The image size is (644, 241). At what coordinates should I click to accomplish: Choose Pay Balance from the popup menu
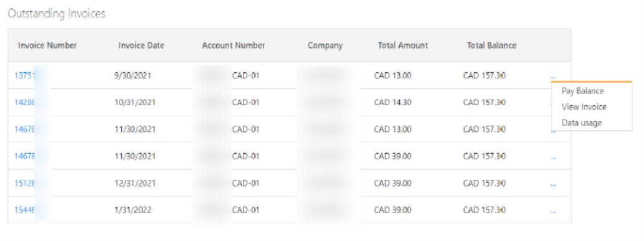pos(582,91)
